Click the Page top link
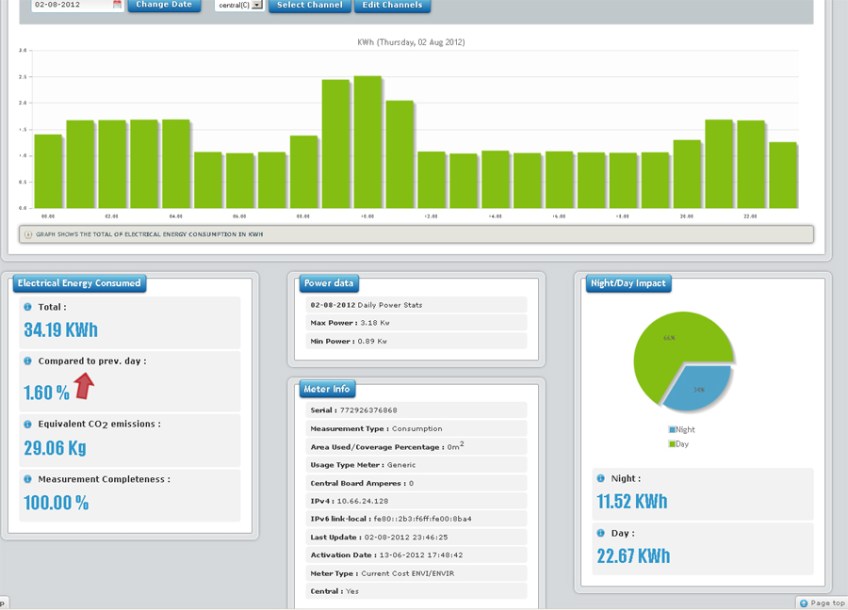 822,603
